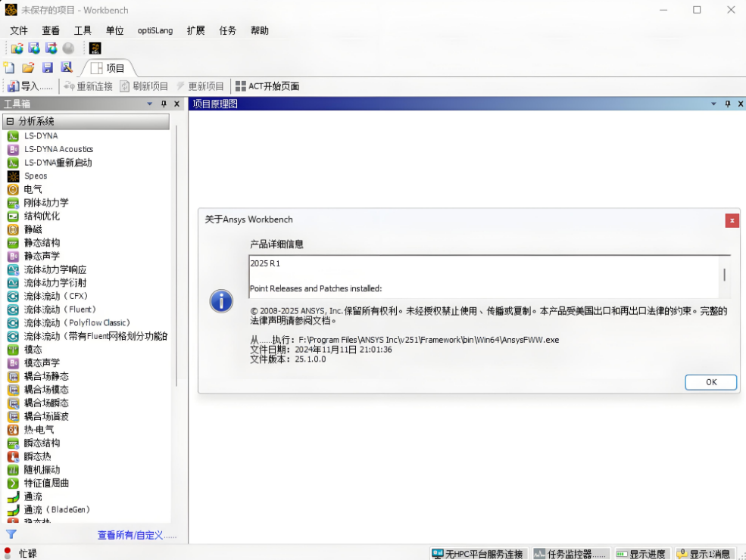Screen dimensions: 746x560
Task: Click the open folder icon
Action: [28, 67]
